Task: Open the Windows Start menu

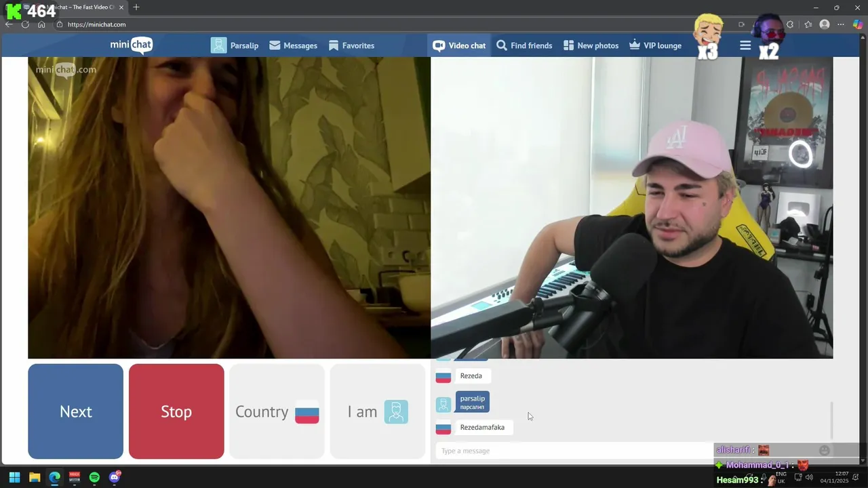Action: pyautogui.click(x=14, y=477)
